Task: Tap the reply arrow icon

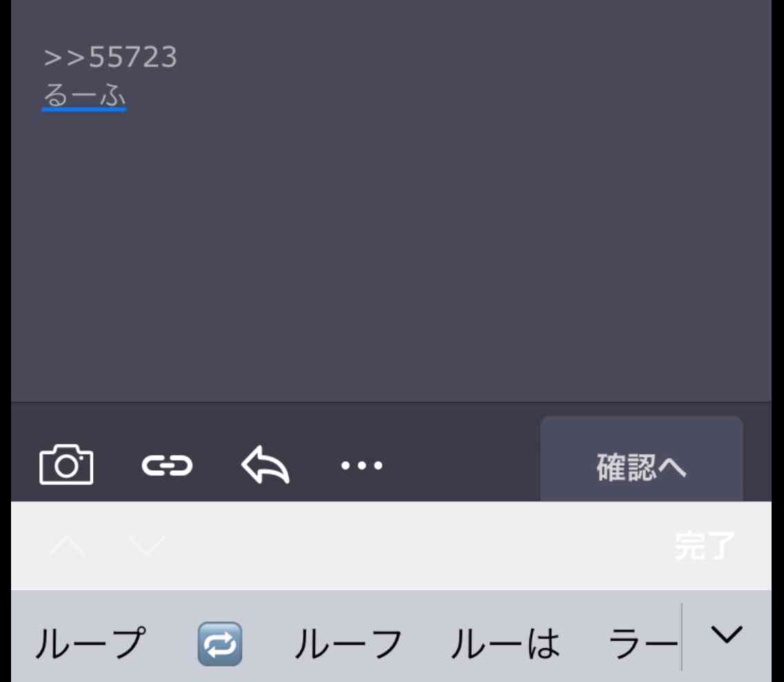Action: pos(265,465)
